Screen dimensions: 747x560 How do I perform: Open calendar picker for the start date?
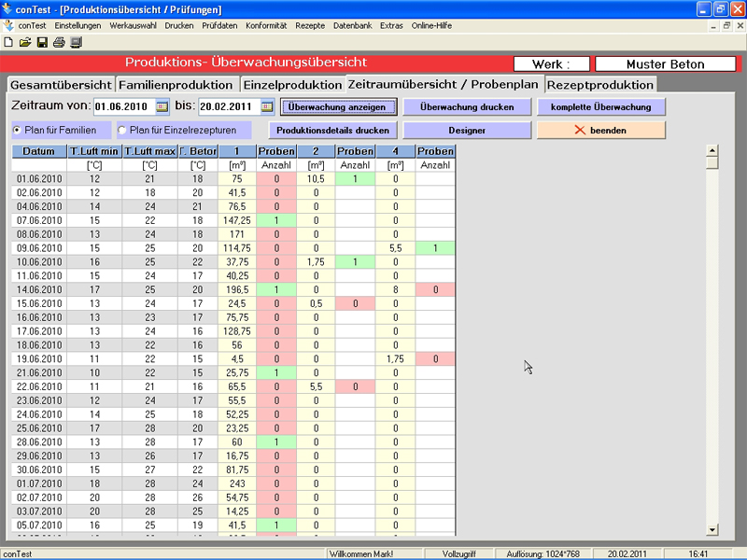162,106
